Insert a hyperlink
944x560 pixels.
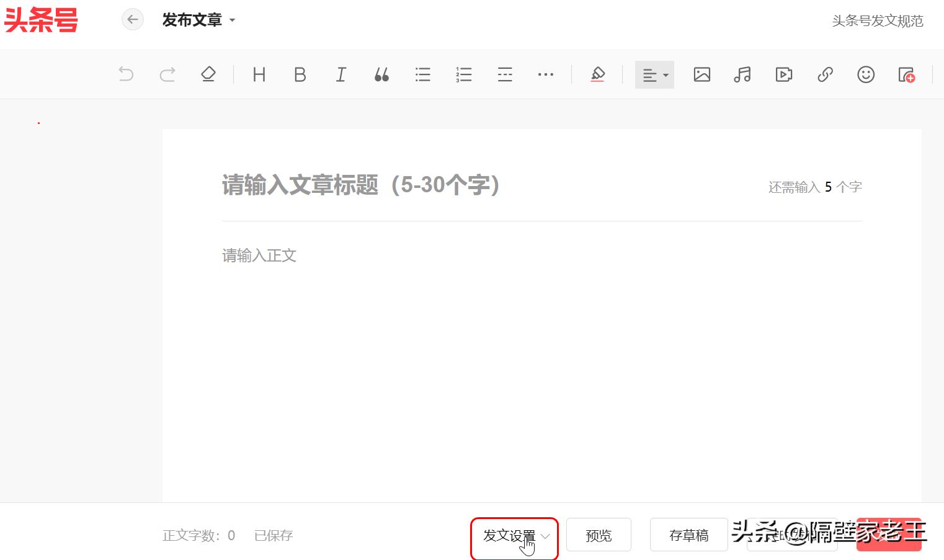coord(825,74)
